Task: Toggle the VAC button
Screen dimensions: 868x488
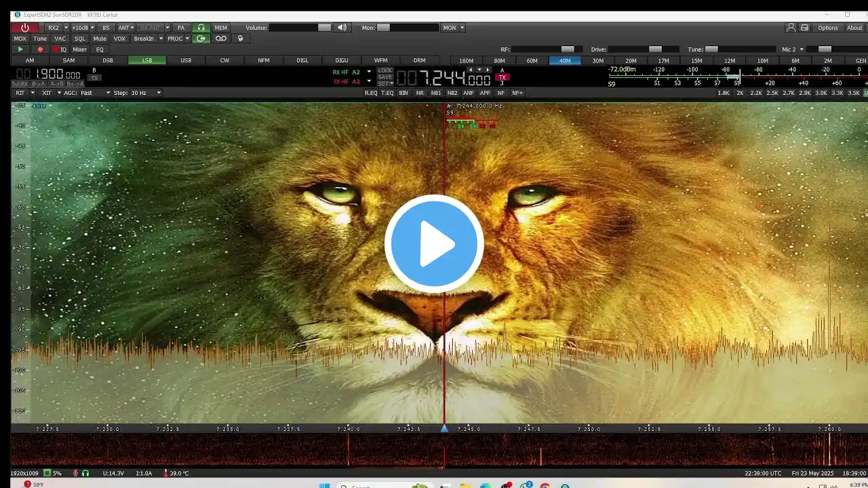Action: tap(60, 39)
